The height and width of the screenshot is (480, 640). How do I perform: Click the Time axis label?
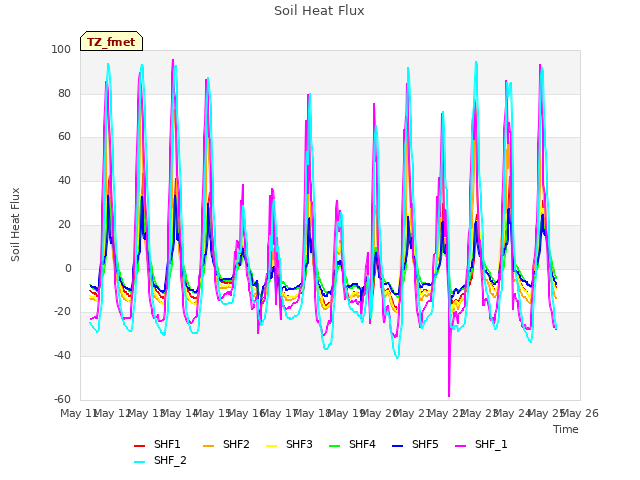pos(566,429)
